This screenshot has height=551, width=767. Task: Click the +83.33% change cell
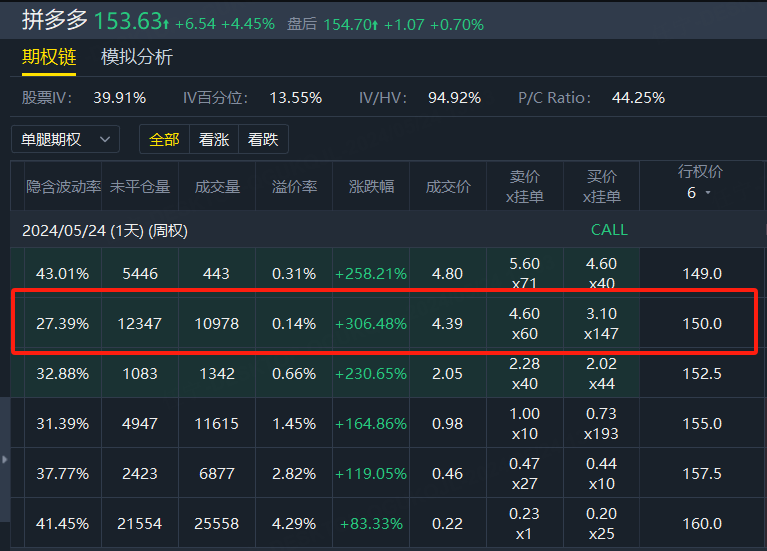(x=371, y=523)
